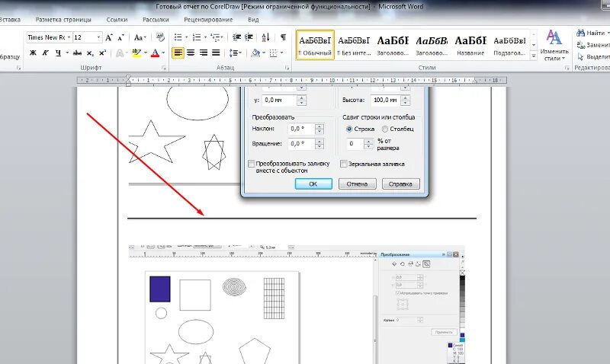Screen dimensions: 610x364
Task: Select the align left button
Action: click(178, 53)
